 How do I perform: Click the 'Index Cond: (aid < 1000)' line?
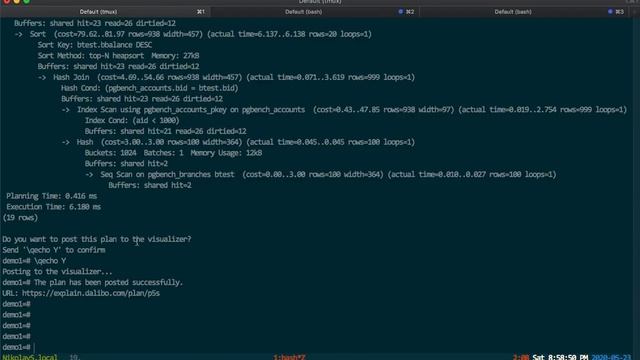(x=132, y=120)
